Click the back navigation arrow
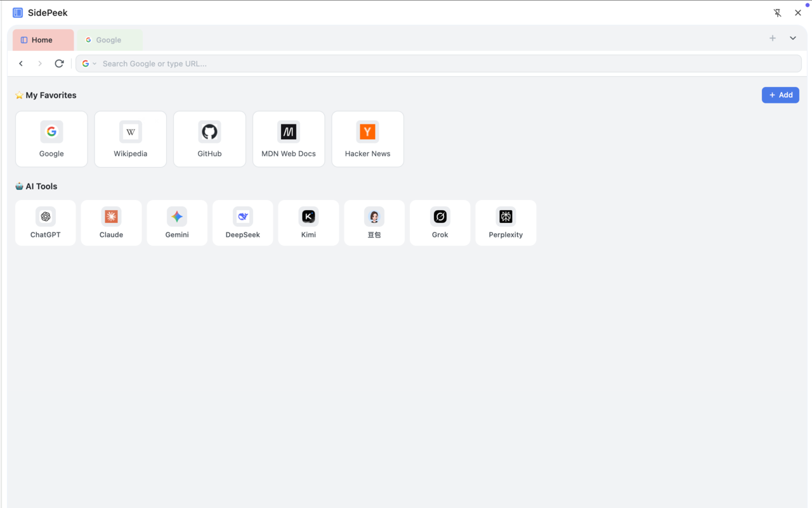The width and height of the screenshot is (812, 508). click(x=21, y=63)
